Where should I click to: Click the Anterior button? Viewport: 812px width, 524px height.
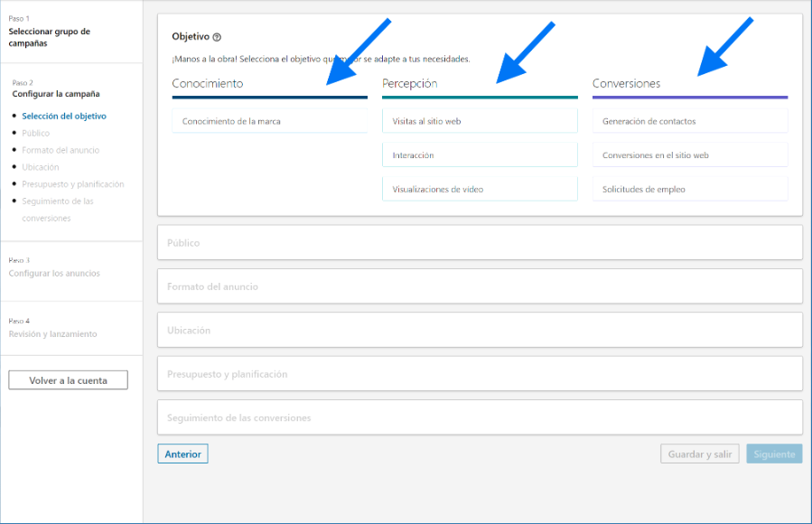point(182,454)
